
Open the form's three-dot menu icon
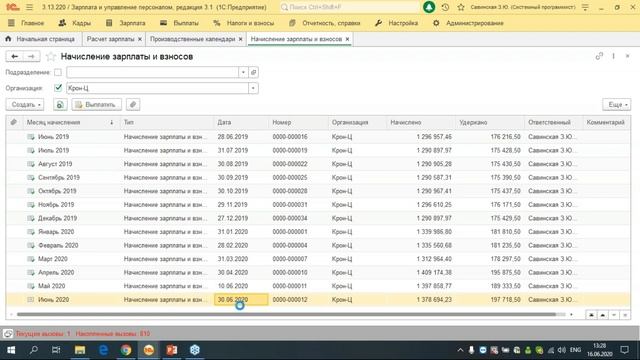(x=613, y=56)
